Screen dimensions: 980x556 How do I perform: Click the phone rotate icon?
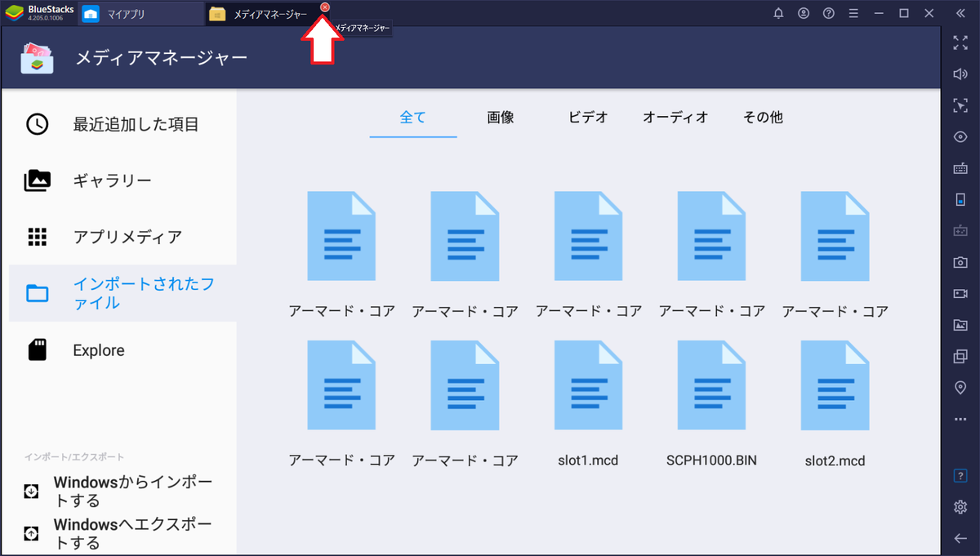tap(960, 199)
